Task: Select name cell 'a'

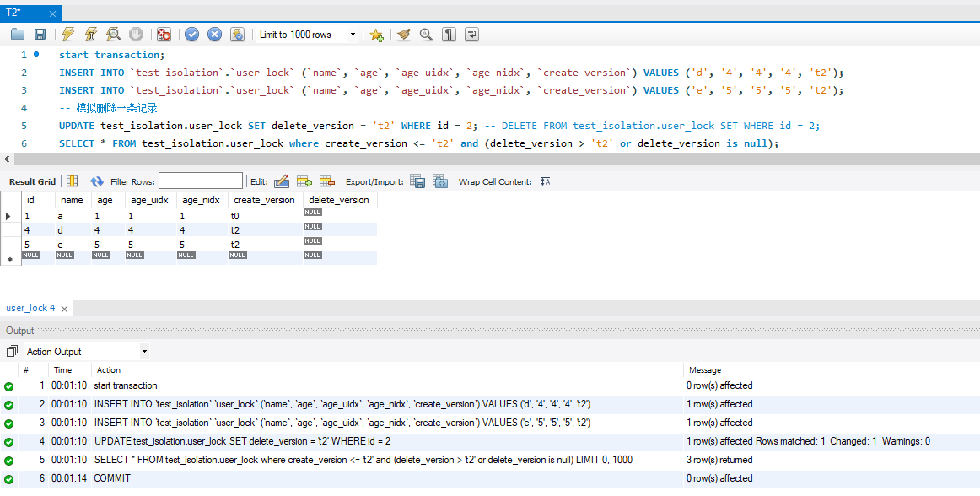Action: pos(73,216)
